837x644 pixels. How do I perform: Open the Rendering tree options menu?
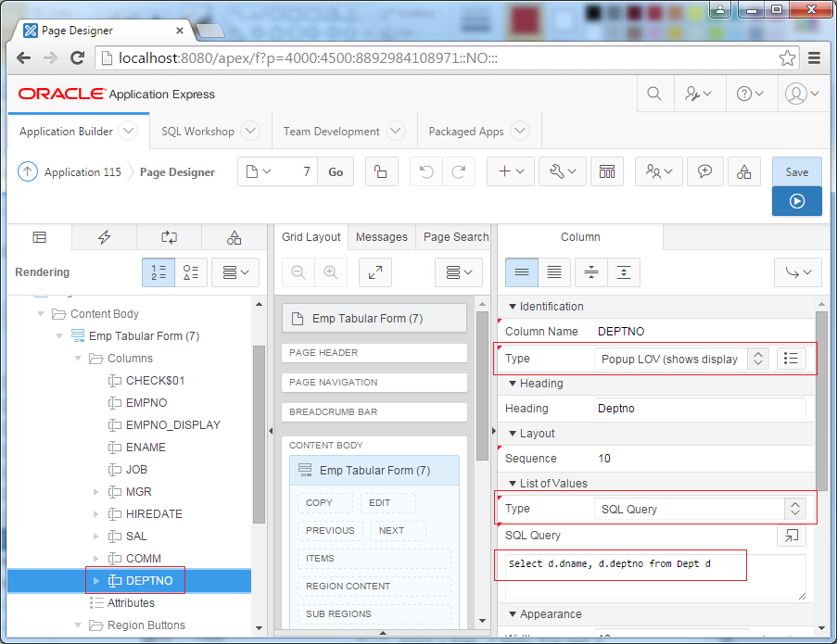[x=235, y=272]
